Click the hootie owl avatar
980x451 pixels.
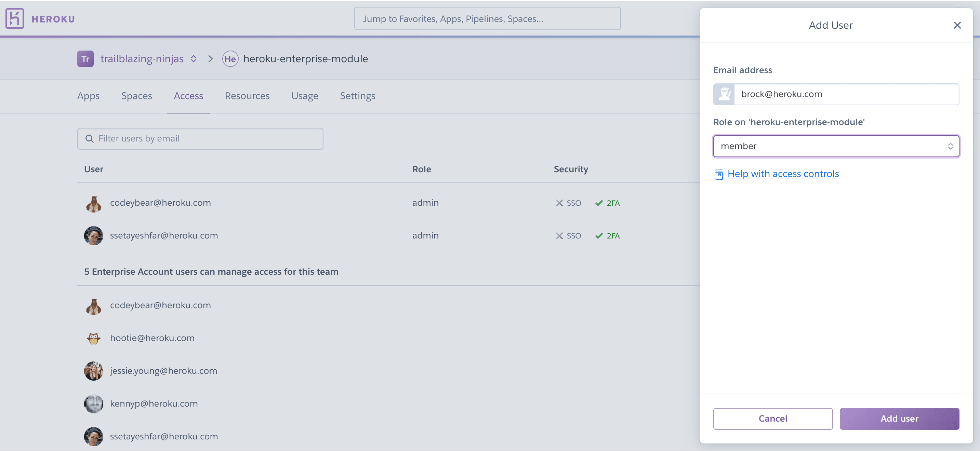(94, 338)
